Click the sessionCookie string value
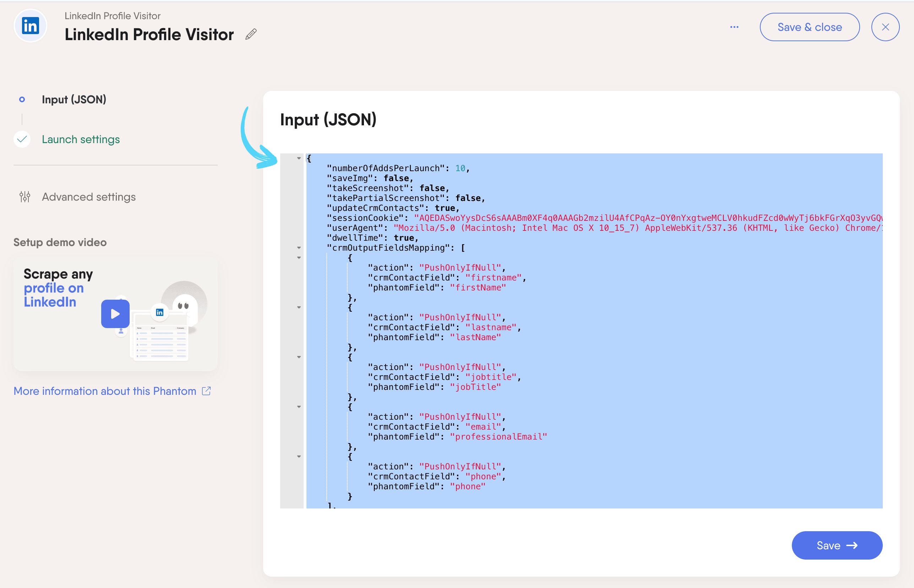The image size is (914, 588). [648, 218]
